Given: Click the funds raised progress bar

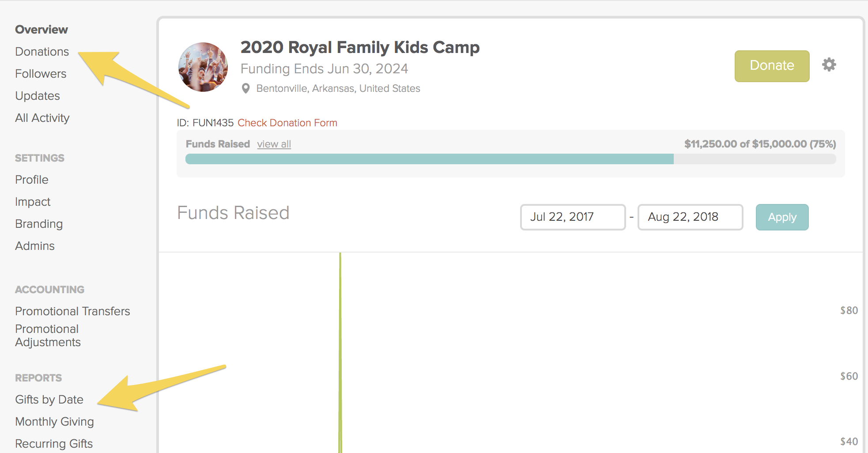Looking at the screenshot, I should (511, 159).
